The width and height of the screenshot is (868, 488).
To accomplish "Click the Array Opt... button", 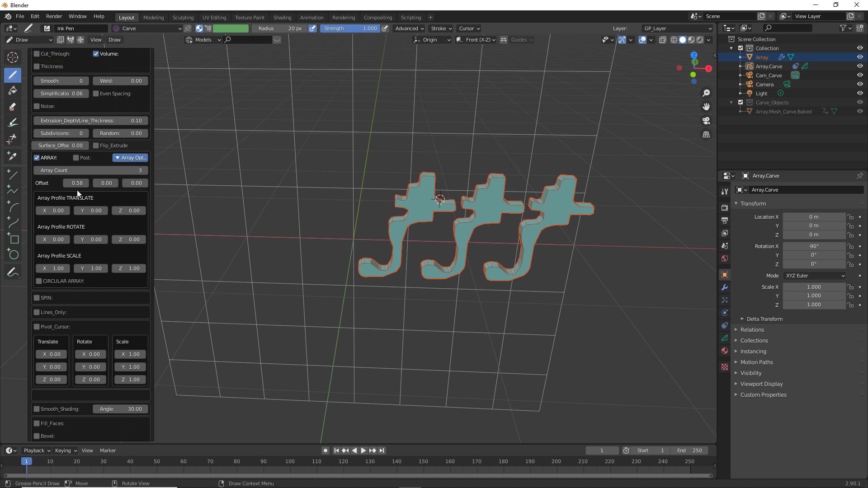I will click(x=130, y=158).
